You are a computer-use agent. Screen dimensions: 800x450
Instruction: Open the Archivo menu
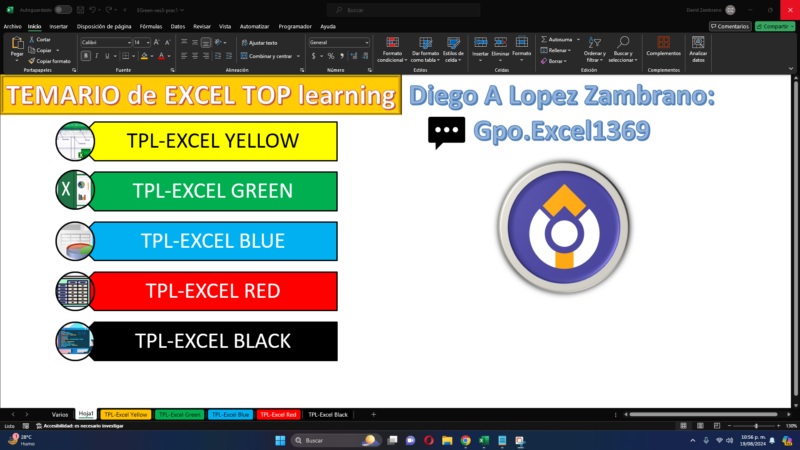pyautogui.click(x=12, y=27)
